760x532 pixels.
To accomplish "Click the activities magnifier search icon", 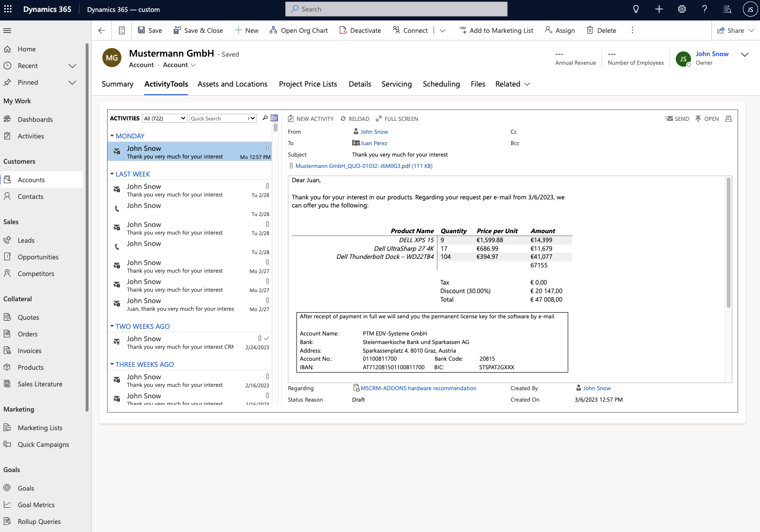I will tap(265, 118).
